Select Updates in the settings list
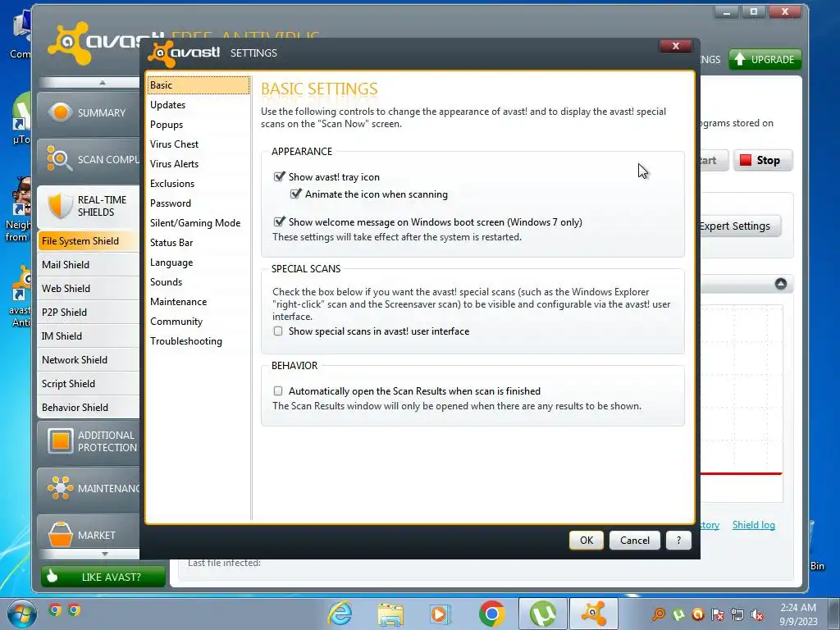Image resolution: width=840 pixels, height=630 pixels. point(199,105)
